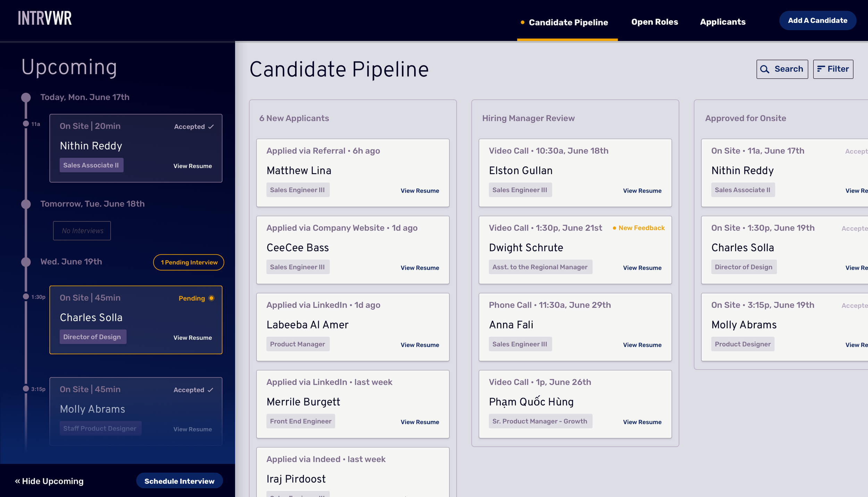Select the Hiring Manager Review column header
The height and width of the screenshot is (497, 868).
coord(528,118)
